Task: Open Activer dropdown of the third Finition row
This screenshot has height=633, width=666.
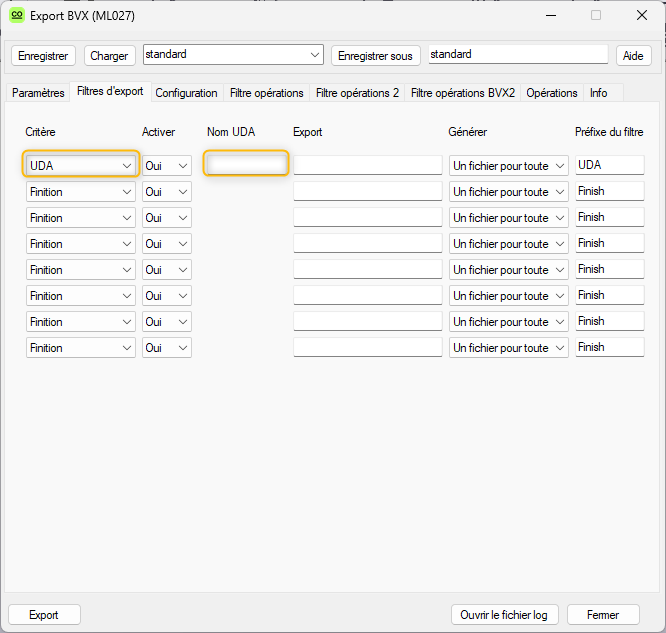Action: tap(167, 244)
